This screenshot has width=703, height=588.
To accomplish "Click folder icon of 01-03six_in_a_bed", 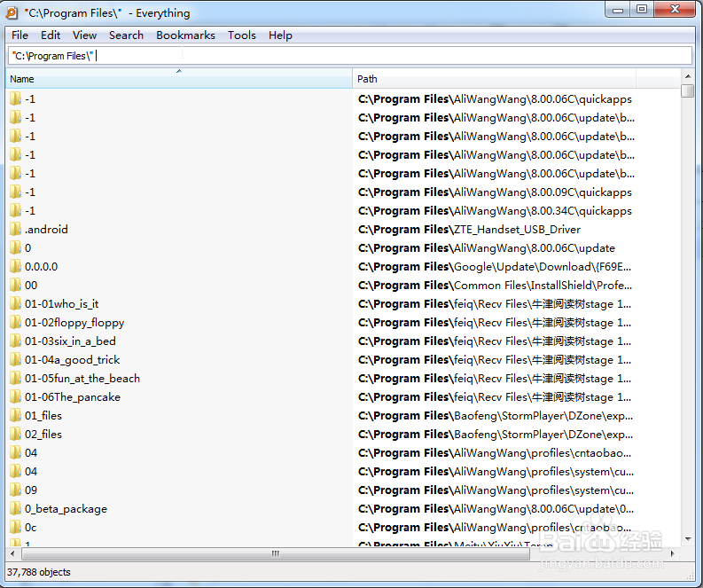I will click(15, 341).
